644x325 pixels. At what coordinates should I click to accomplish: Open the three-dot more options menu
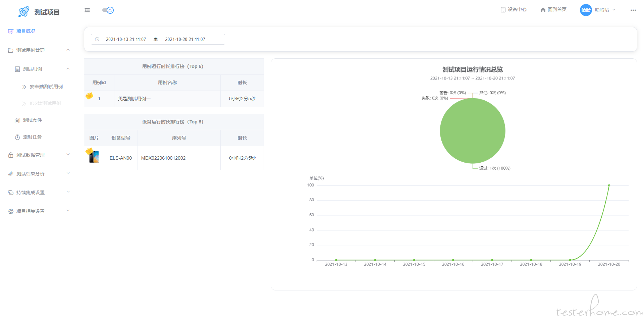(633, 10)
